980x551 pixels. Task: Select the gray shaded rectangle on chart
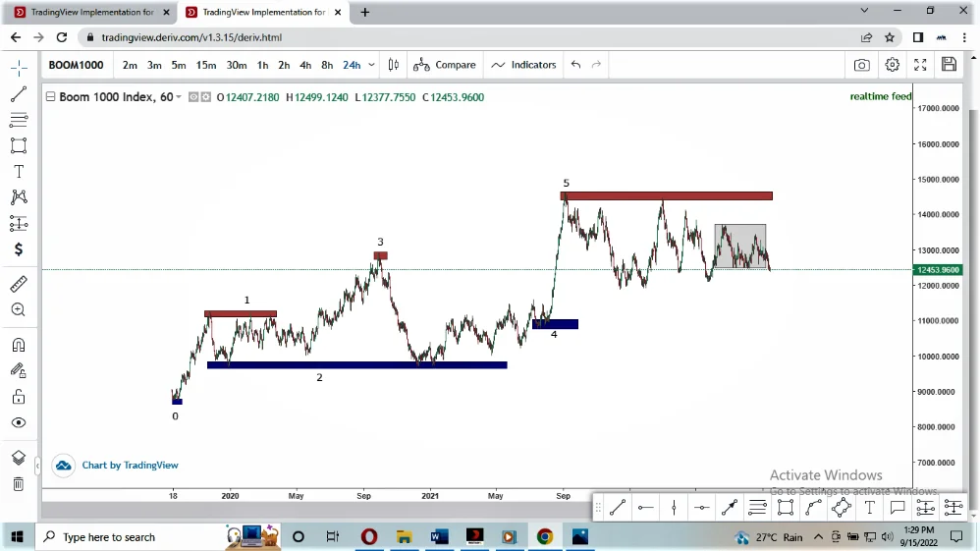pos(740,247)
